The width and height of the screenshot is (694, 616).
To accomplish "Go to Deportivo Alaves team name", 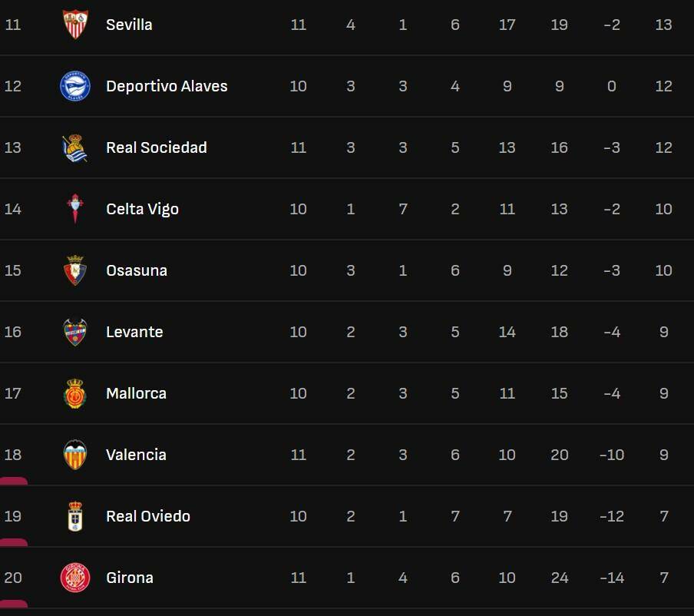I will 167,86.
